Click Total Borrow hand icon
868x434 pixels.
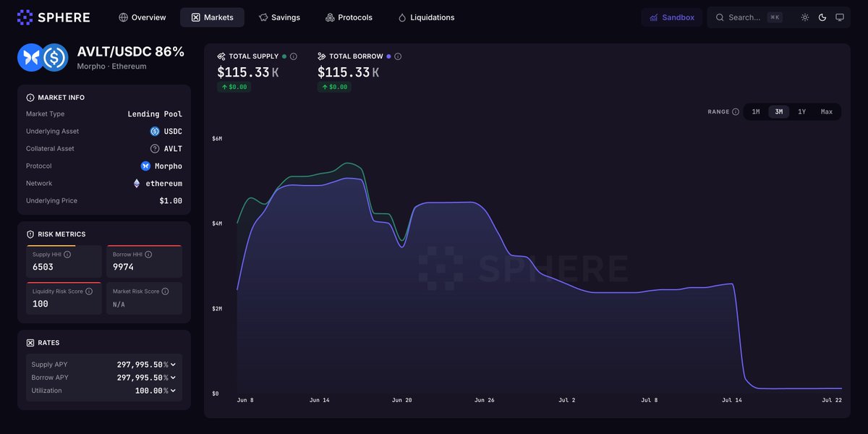tap(322, 56)
